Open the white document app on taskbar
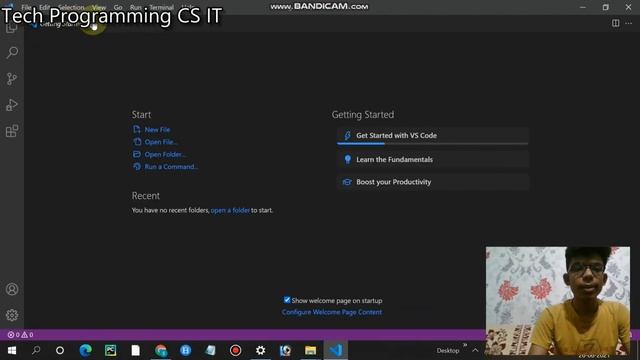The image size is (640, 360). tap(136, 350)
